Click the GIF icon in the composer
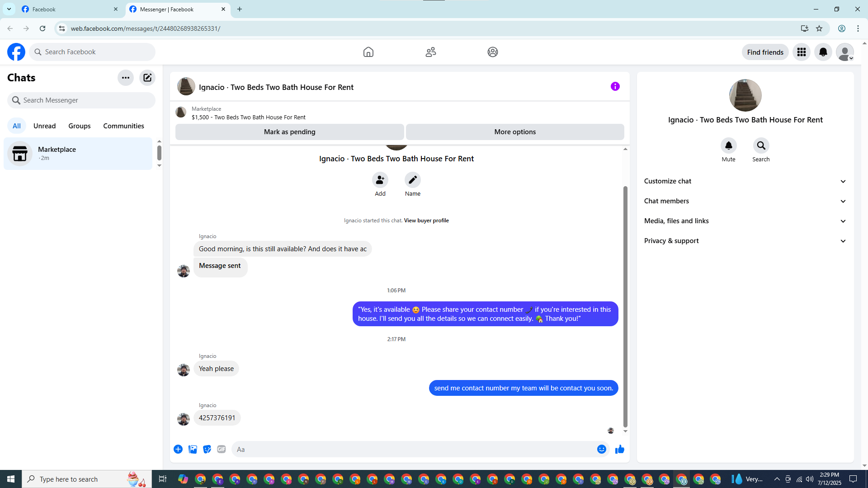 coord(221,449)
